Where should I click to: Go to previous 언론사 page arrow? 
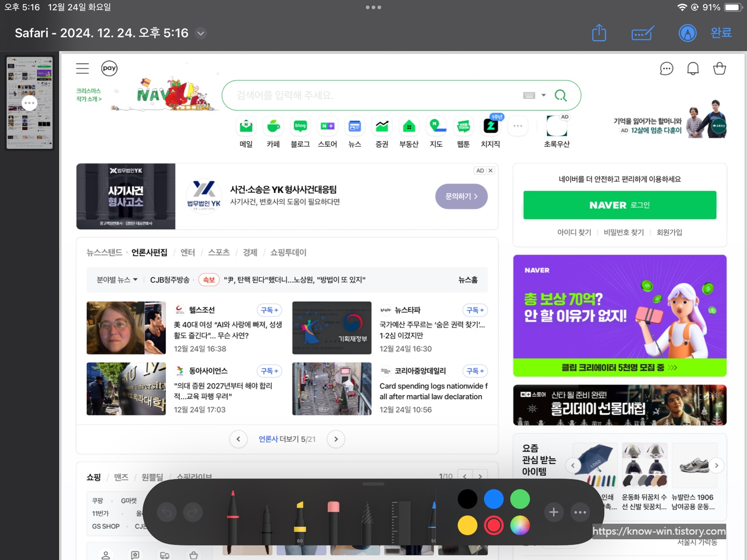click(238, 439)
